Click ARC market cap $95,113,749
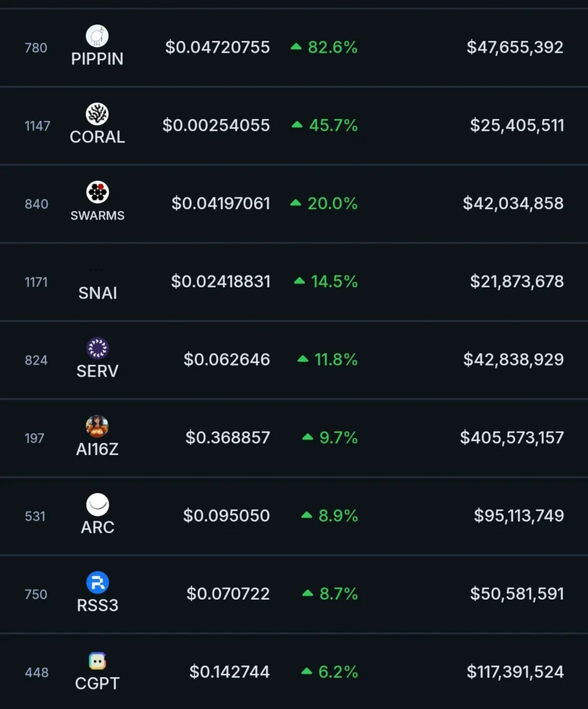This screenshot has height=709, width=588. pyautogui.click(x=519, y=516)
